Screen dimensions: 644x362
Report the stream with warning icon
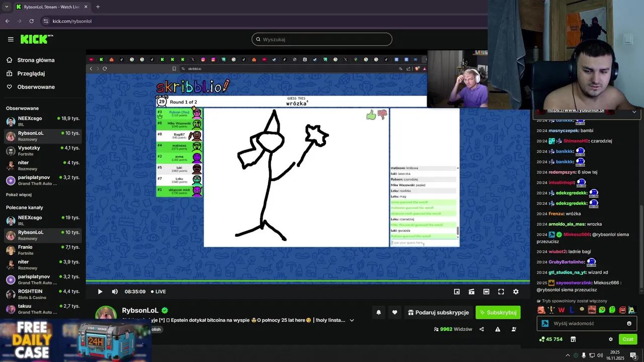pyautogui.click(x=498, y=329)
